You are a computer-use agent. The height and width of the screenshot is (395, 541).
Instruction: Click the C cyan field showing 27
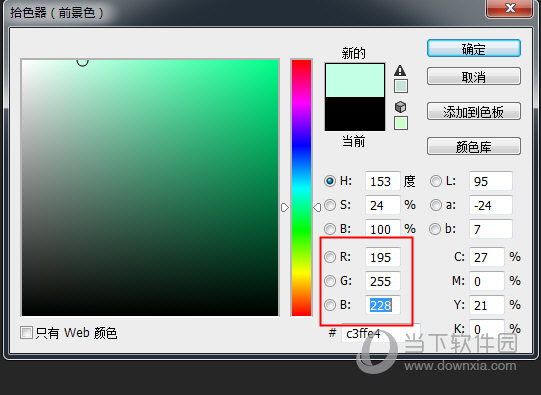pos(487,257)
